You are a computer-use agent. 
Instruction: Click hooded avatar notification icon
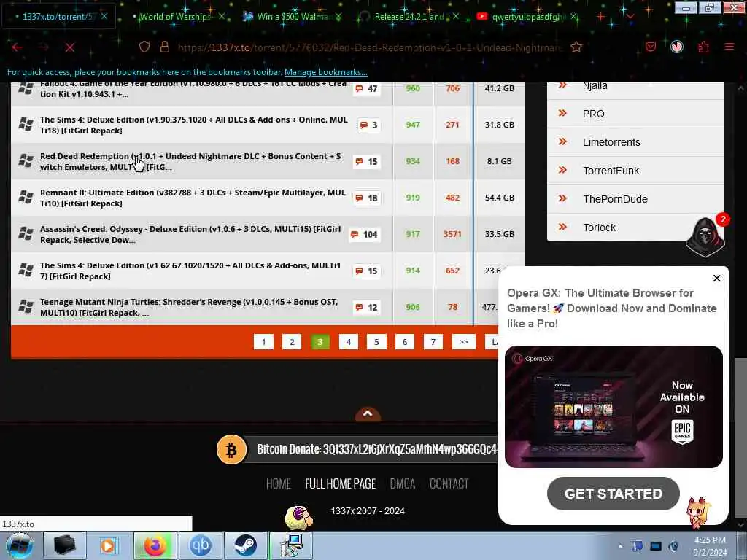click(x=705, y=237)
